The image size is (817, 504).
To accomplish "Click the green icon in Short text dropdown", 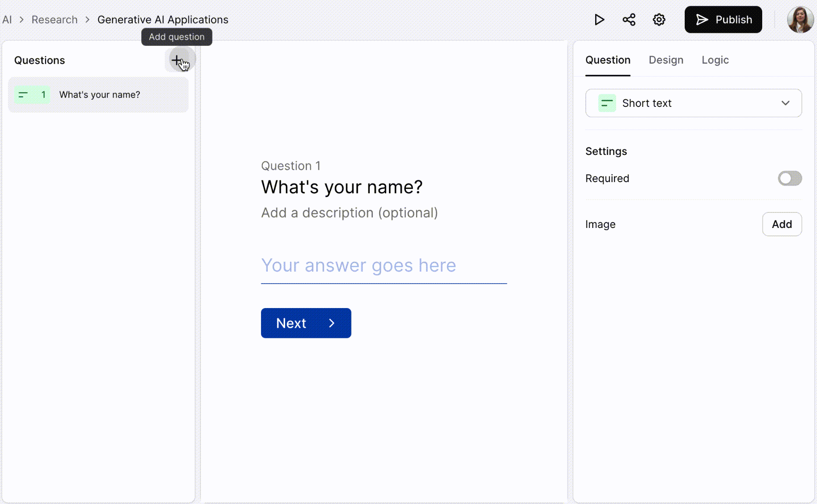I will pos(607,103).
